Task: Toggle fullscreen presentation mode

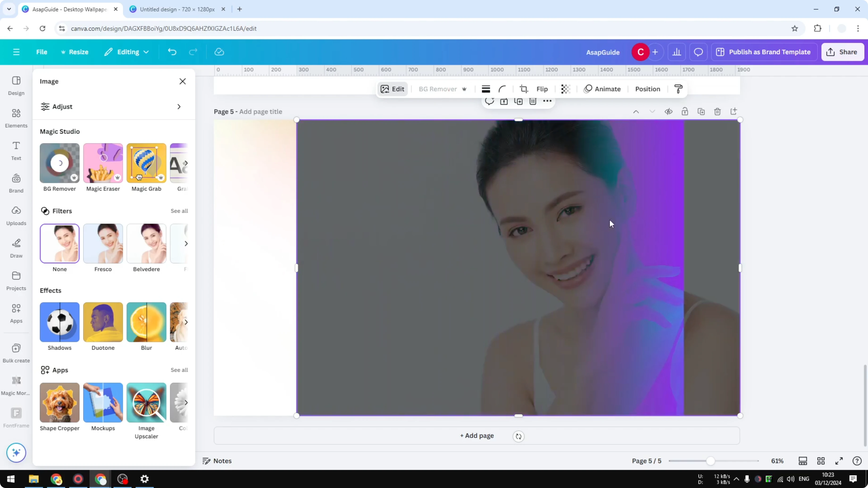Action: [x=839, y=461]
